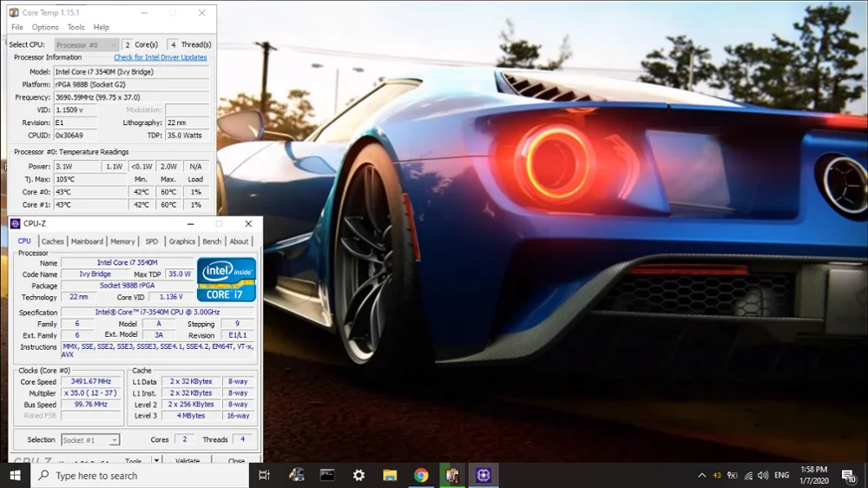Open the File menu in Core Temp

(17, 27)
